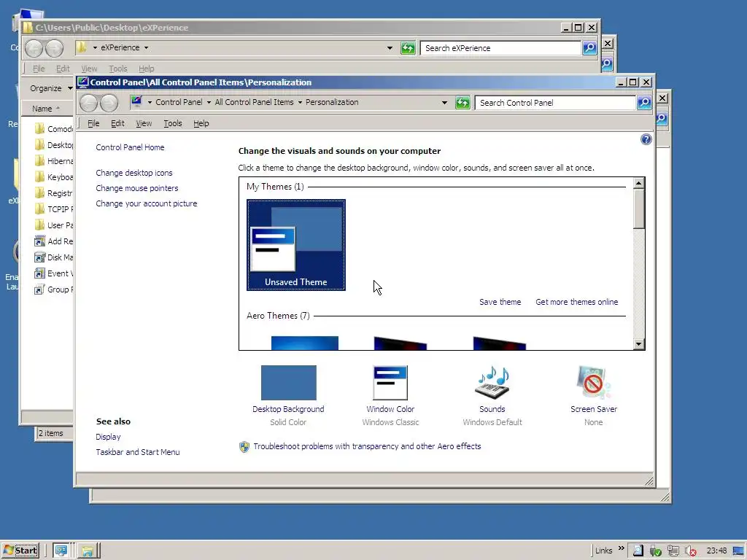Click Change your account picture link
747x560 pixels.
coord(146,203)
